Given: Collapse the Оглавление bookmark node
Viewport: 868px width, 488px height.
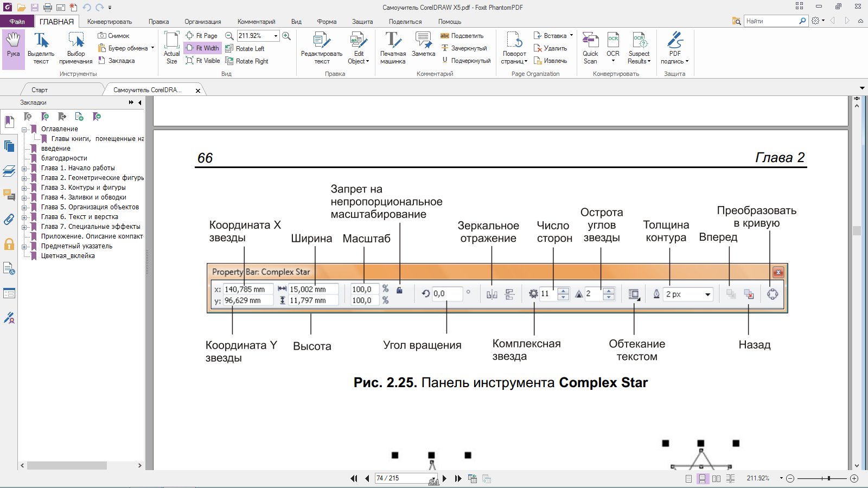Looking at the screenshot, I should click(24, 130).
